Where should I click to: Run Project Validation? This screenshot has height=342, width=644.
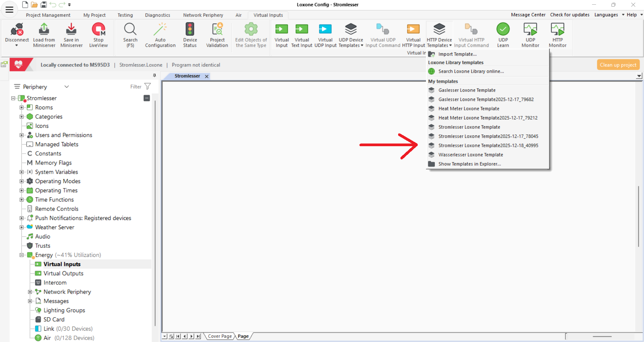217,30
